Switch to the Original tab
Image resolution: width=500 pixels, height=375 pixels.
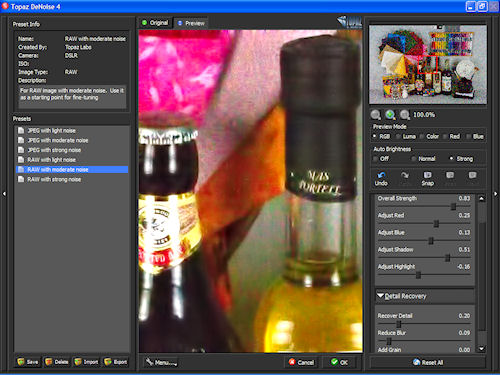pos(155,23)
